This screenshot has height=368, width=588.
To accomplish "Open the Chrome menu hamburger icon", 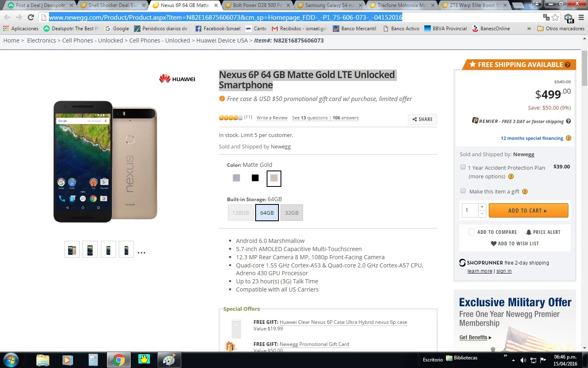I will (581, 17).
